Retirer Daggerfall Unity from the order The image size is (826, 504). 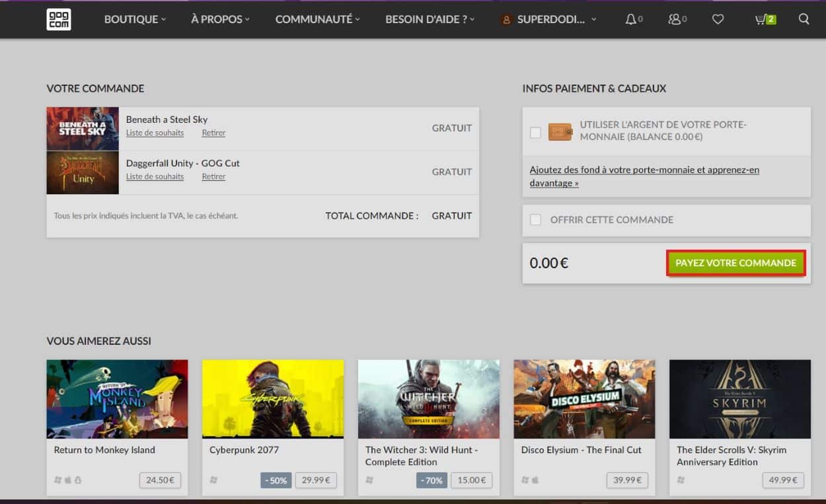pyautogui.click(x=213, y=176)
